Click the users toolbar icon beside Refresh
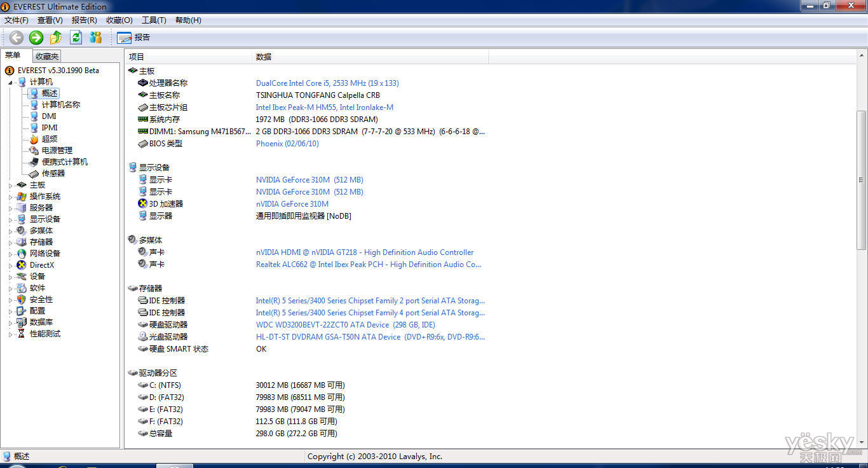The height and width of the screenshot is (468, 868). [x=96, y=38]
